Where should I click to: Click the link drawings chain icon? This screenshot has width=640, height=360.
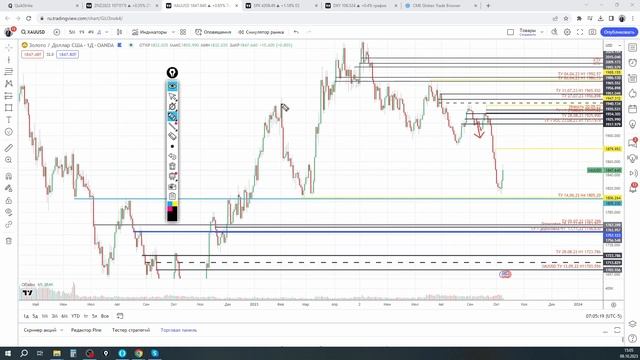9,224
